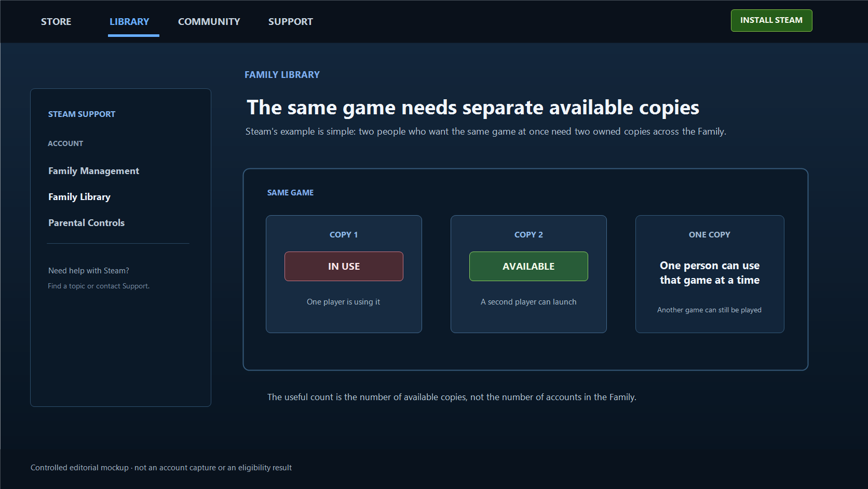Click the COPY 2 card label

pyautogui.click(x=528, y=234)
